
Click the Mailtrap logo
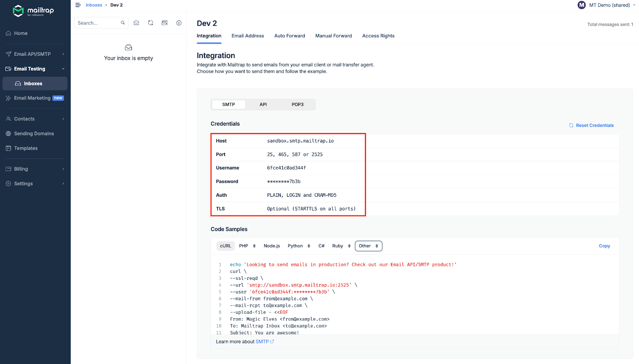(x=33, y=11)
